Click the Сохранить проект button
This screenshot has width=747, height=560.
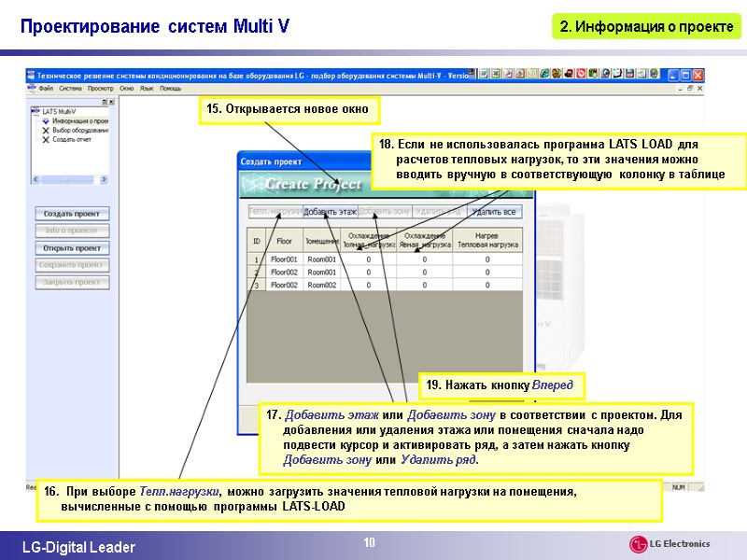(72, 265)
